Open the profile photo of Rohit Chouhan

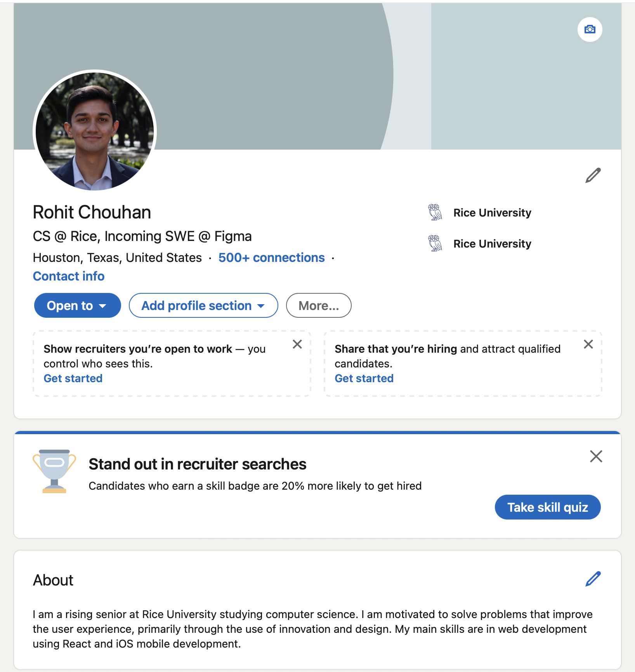coord(95,131)
